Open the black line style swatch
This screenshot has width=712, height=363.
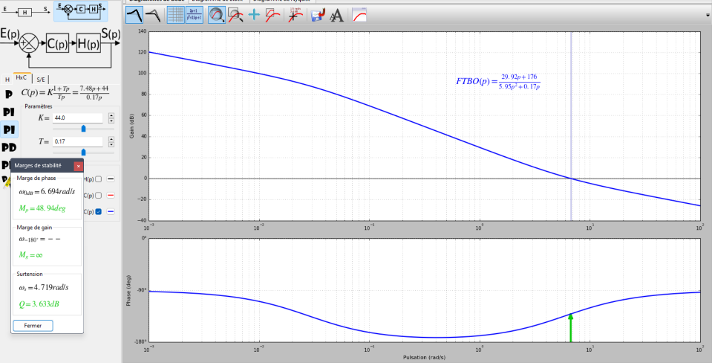(110, 179)
